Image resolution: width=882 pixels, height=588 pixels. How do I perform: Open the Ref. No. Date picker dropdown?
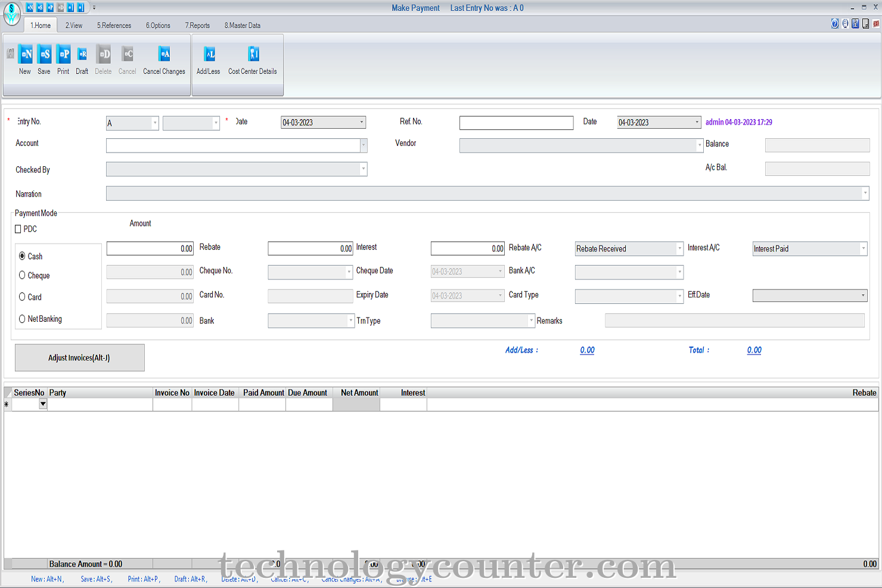[697, 122]
